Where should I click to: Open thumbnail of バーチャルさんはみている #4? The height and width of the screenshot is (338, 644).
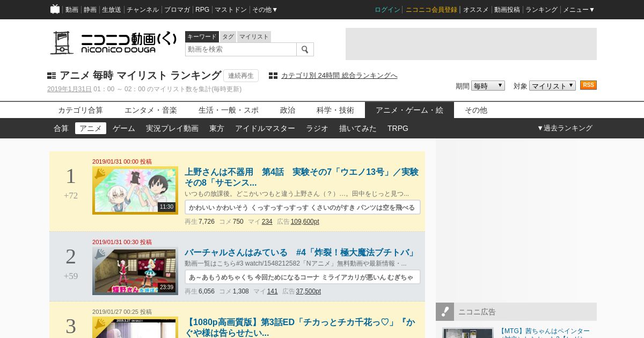[x=135, y=271]
